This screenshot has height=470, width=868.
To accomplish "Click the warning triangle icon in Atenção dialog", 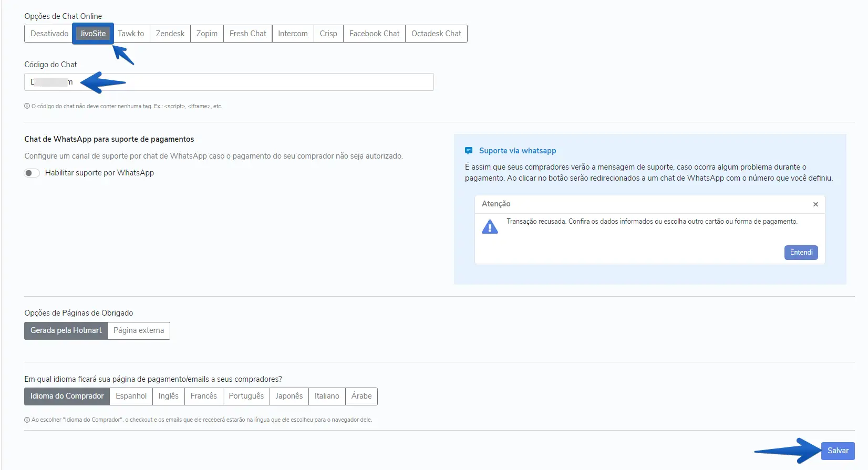I will 490,227.
